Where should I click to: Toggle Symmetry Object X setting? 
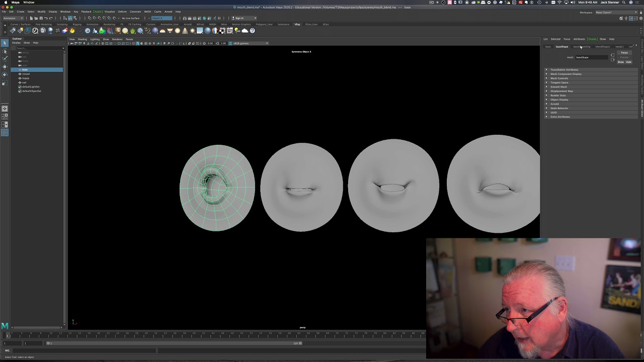pos(162,18)
